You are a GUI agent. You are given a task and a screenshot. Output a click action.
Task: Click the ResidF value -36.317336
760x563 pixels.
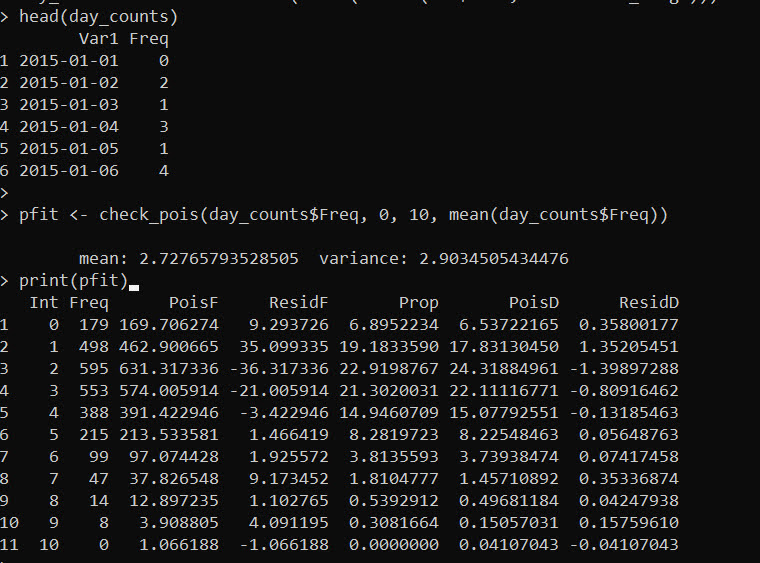click(279, 369)
